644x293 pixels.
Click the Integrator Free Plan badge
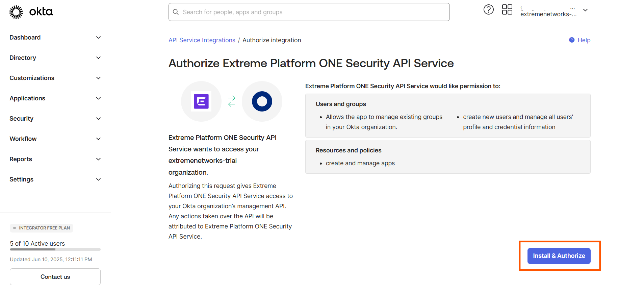point(42,228)
